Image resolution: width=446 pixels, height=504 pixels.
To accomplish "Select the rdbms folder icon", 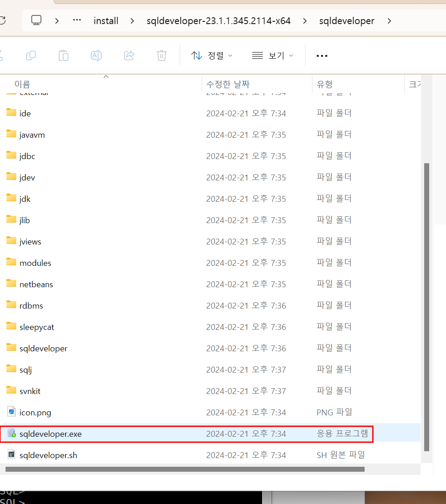I will pos(11,304).
